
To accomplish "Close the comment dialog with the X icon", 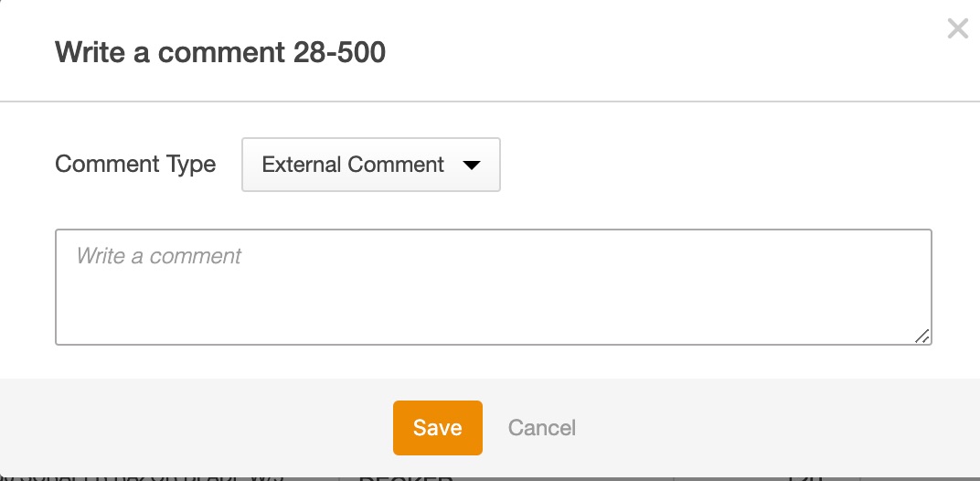I will coord(957,29).
